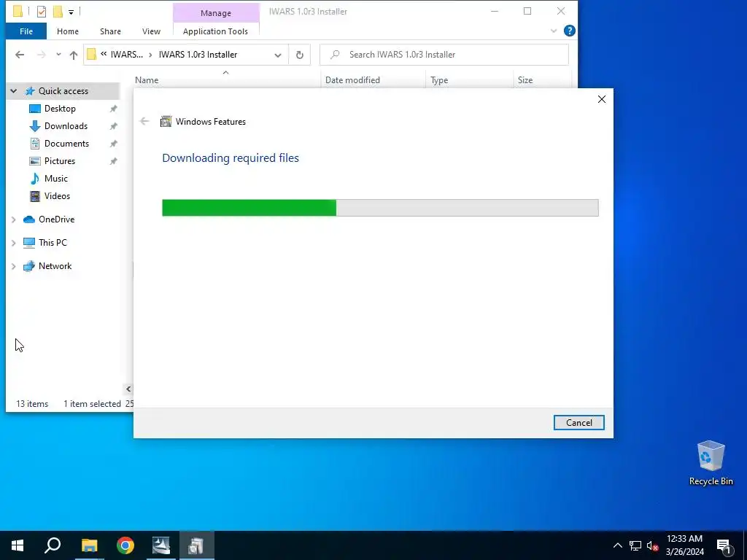This screenshot has height=560, width=747.
Task: Open the taskbar clock and calendar
Action: (684, 545)
